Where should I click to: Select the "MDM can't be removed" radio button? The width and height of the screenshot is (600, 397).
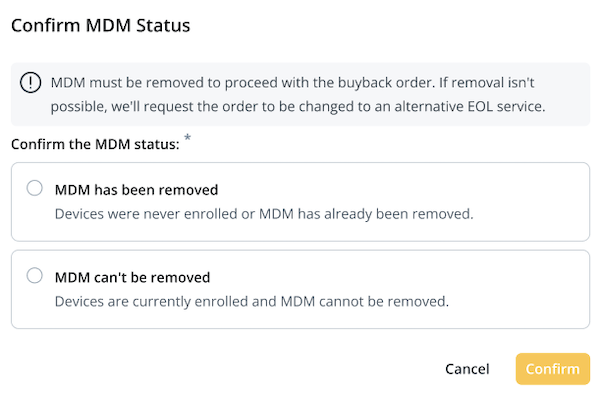pyautogui.click(x=34, y=276)
